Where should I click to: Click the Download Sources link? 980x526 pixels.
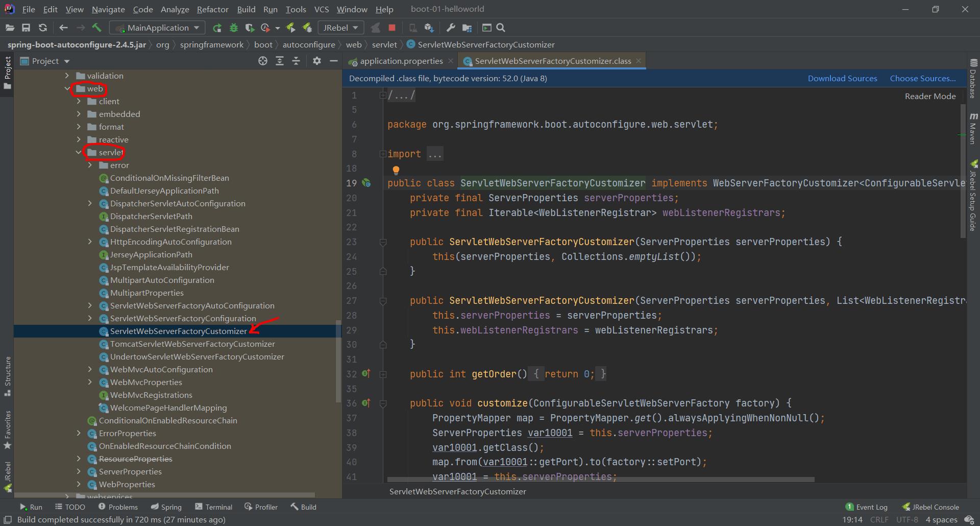click(x=842, y=78)
